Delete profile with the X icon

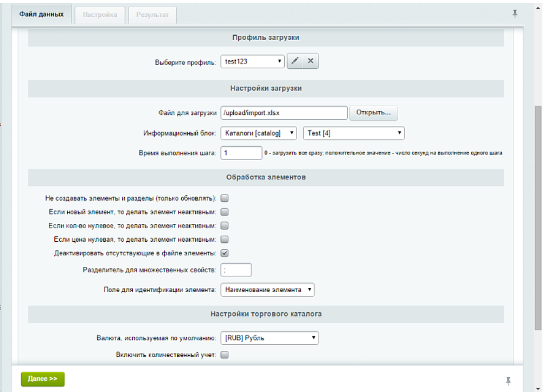click(x=310, y=61)
